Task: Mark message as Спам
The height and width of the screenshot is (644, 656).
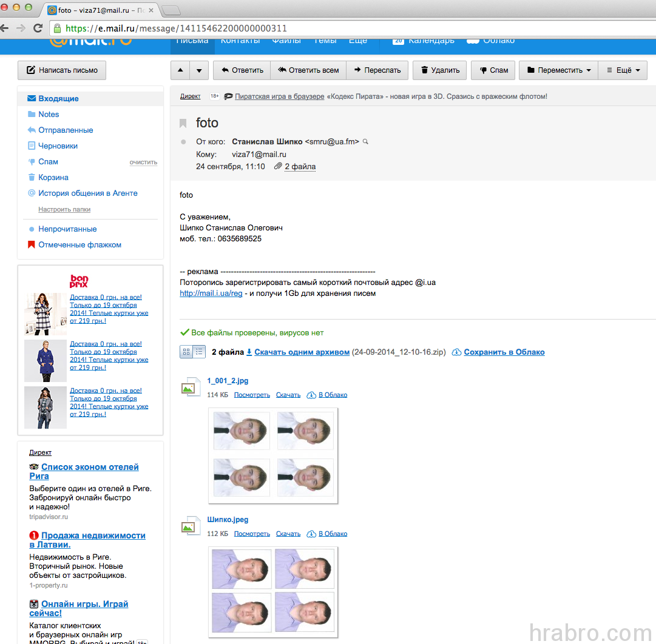Action: click(493, 70)
